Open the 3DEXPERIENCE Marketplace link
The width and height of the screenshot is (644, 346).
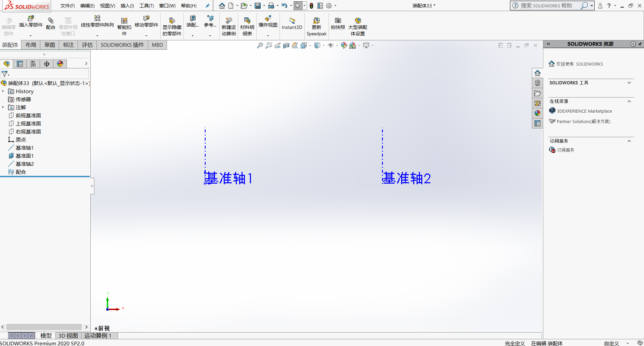tap(585, 111)
